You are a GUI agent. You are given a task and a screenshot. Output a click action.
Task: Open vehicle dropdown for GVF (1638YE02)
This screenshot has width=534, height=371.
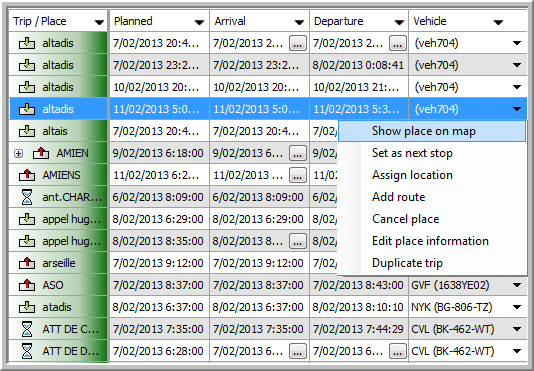click(517, 285)
